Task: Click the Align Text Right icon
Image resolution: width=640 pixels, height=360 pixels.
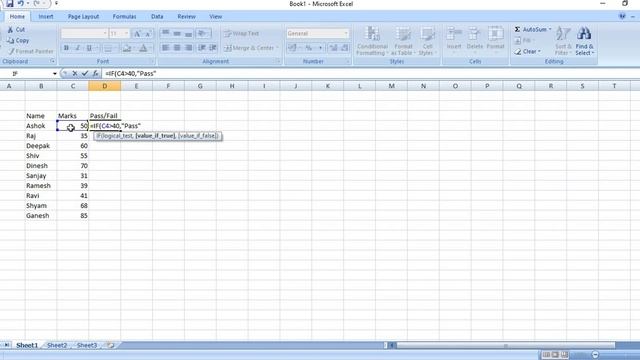Action: 188,48
